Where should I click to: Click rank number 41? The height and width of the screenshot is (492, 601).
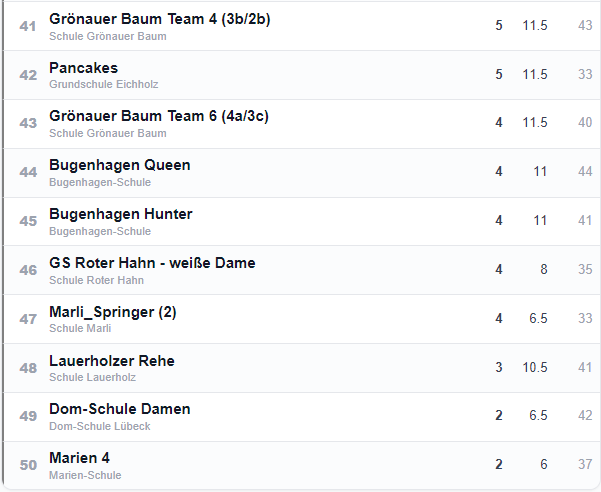28,25
